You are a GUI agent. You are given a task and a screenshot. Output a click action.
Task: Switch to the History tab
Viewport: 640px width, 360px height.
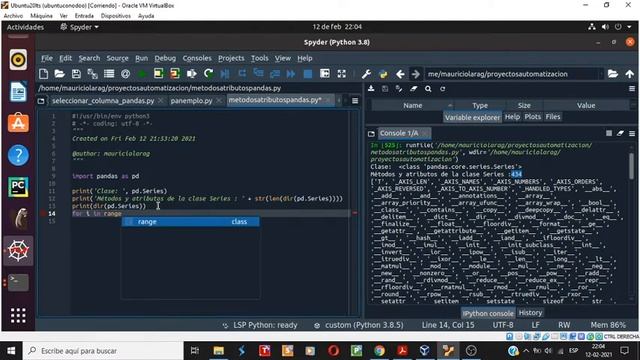[x=530, y=313]
